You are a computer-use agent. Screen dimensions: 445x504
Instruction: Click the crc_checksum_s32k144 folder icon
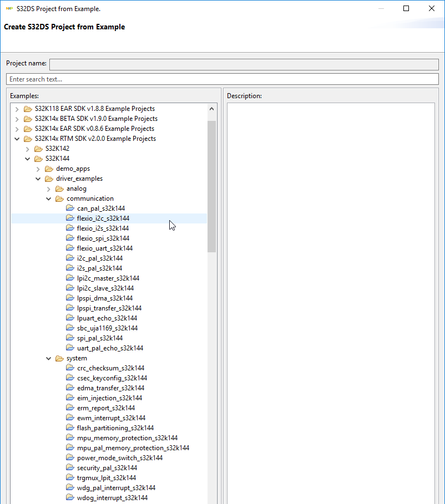(70, 368)
